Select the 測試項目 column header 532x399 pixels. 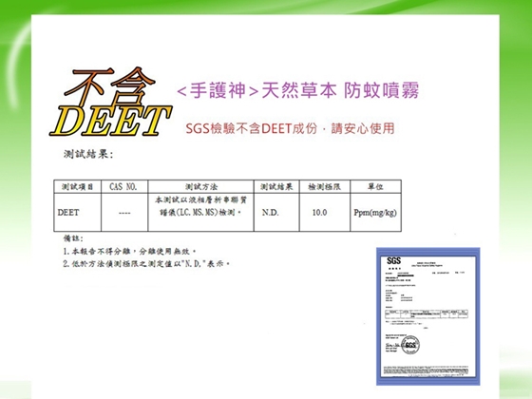pos(77,186)
